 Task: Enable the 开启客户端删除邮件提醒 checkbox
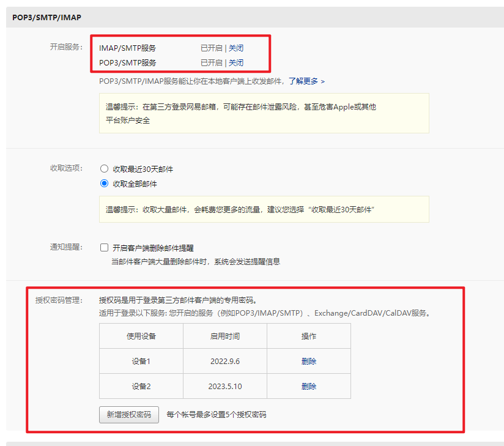104,248
